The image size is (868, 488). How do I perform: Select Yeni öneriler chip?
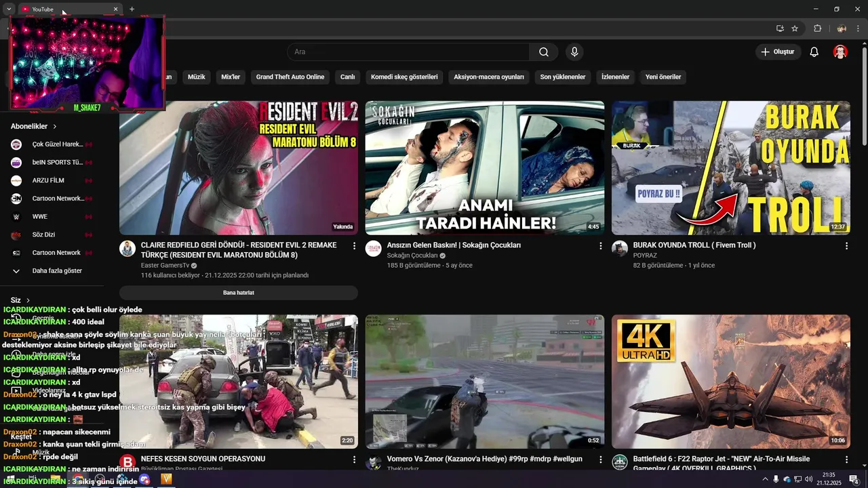pos(663,77)
